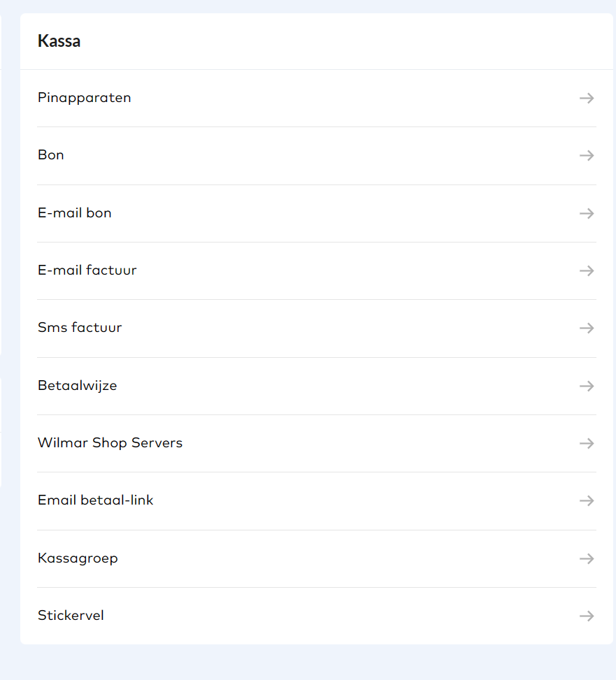Open the Kassagroep entry

[x=78, y=558]
